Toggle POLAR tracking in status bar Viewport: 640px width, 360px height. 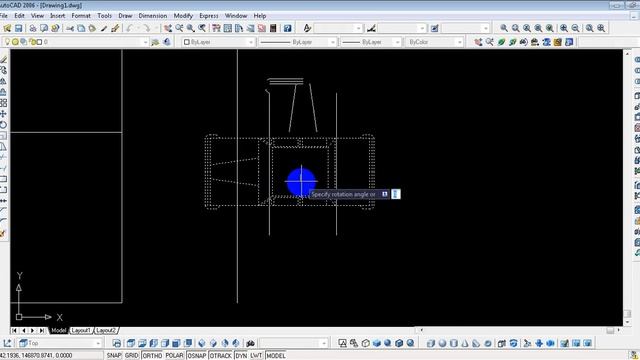[174, 356]
